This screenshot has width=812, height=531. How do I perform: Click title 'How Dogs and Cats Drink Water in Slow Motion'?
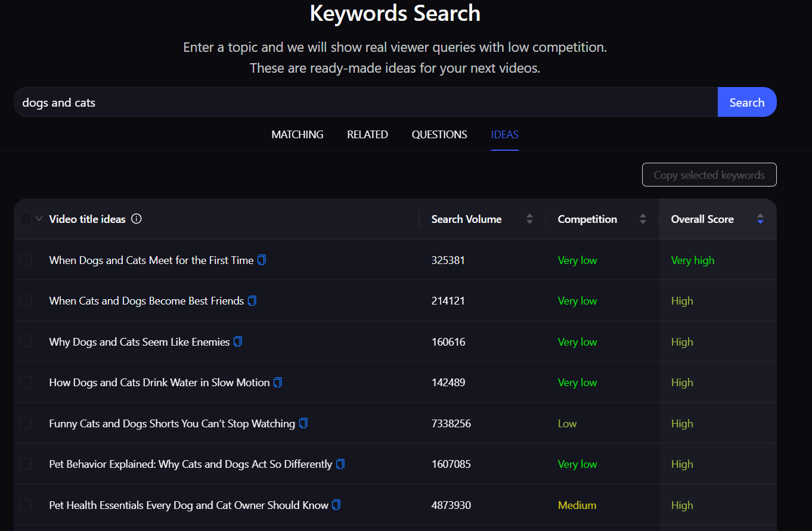[x=159, y=383]
